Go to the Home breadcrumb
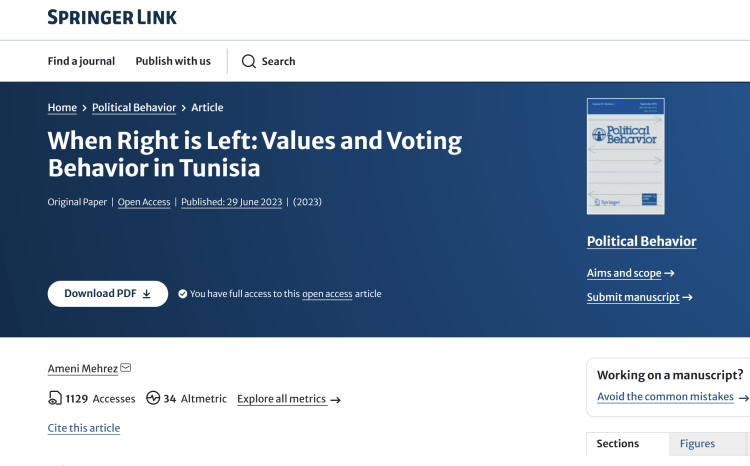 pyautogui.click(x=62, y=107)
